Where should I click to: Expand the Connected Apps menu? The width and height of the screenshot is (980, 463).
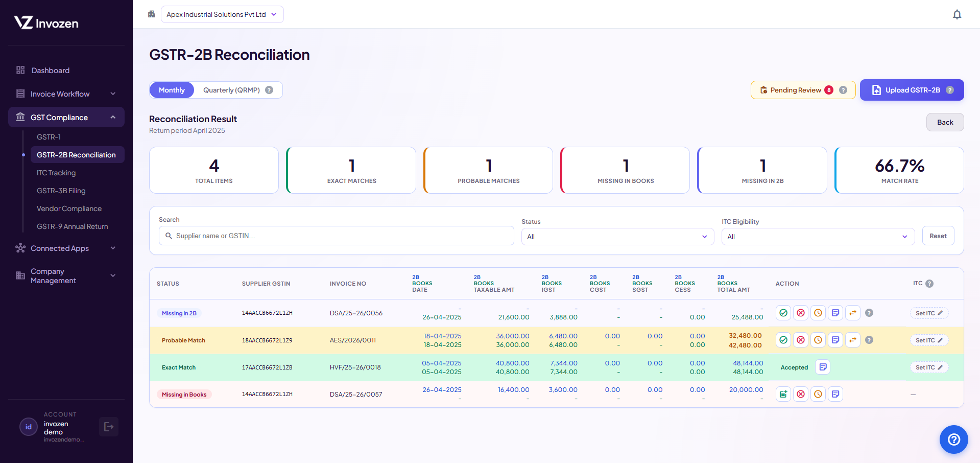[x=66, y=248]
